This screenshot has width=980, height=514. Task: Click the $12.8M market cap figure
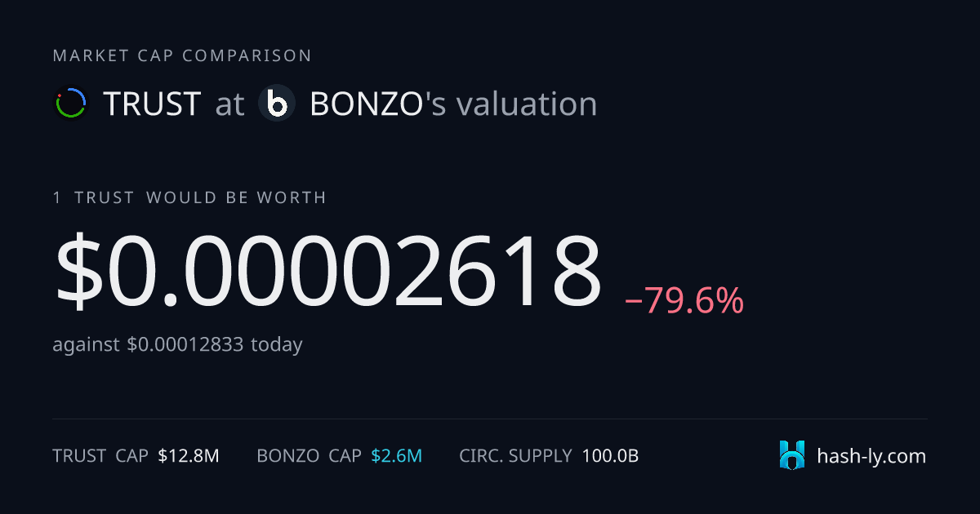[x=189, y=456]
